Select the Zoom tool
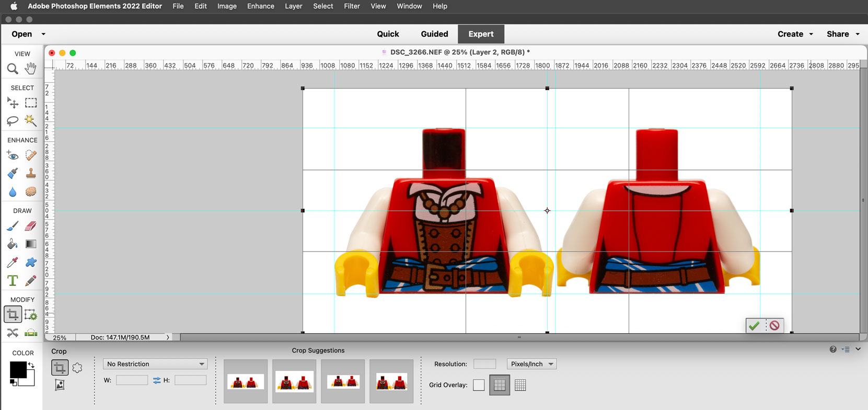The height and width of the screenshot is (410, 868). click(13, 69)
